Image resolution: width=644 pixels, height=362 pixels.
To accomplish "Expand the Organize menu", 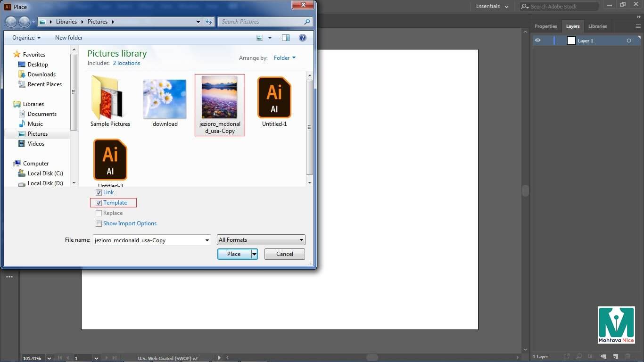I will pos(26,38).
